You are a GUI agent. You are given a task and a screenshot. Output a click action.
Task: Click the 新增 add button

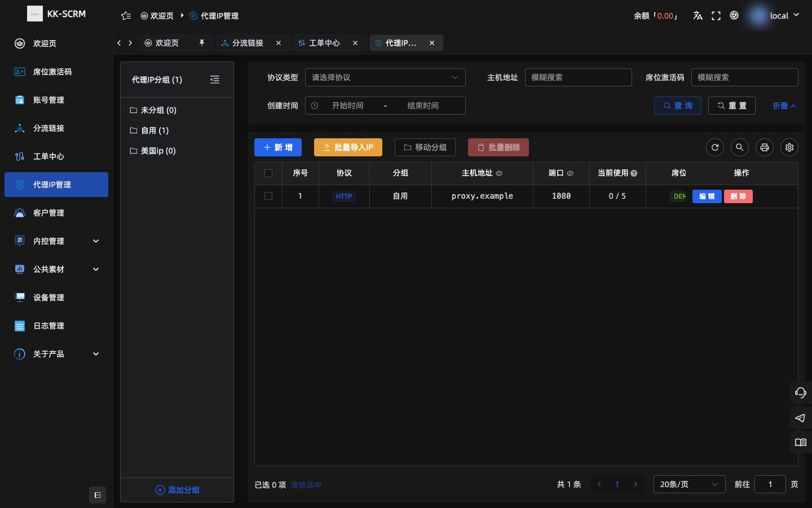point(278,147)
